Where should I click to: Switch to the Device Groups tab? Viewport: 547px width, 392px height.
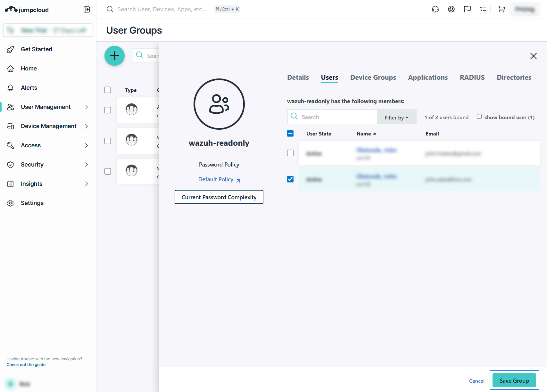[373, 78]
